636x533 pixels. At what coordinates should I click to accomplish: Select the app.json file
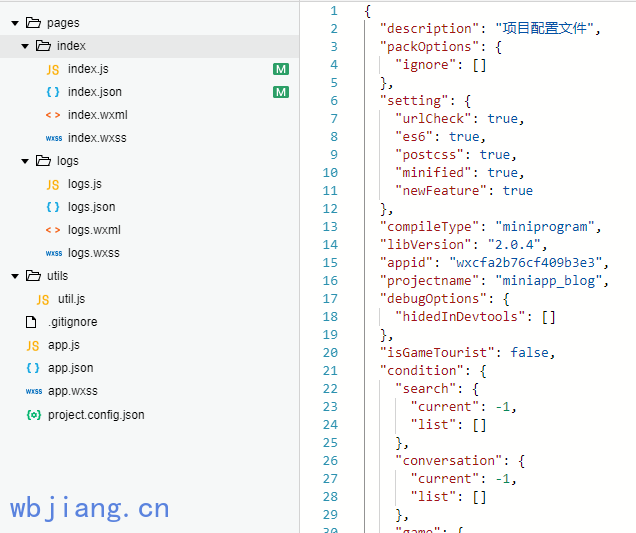point(70,368)
